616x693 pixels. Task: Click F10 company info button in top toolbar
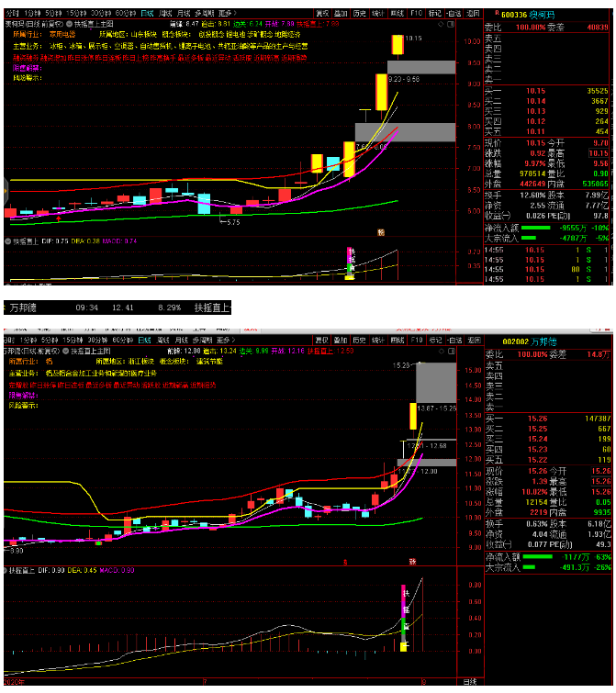(417, 14)
